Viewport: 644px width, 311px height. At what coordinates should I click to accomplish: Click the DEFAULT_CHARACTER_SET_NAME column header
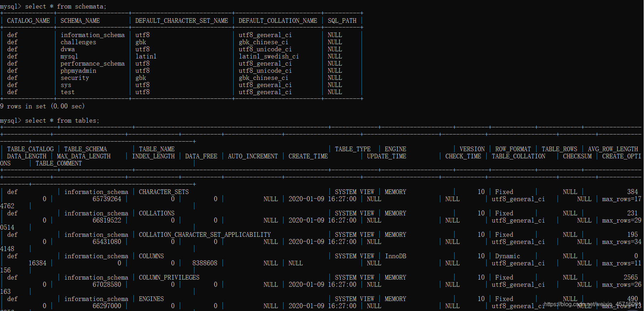tap(182, 21)
